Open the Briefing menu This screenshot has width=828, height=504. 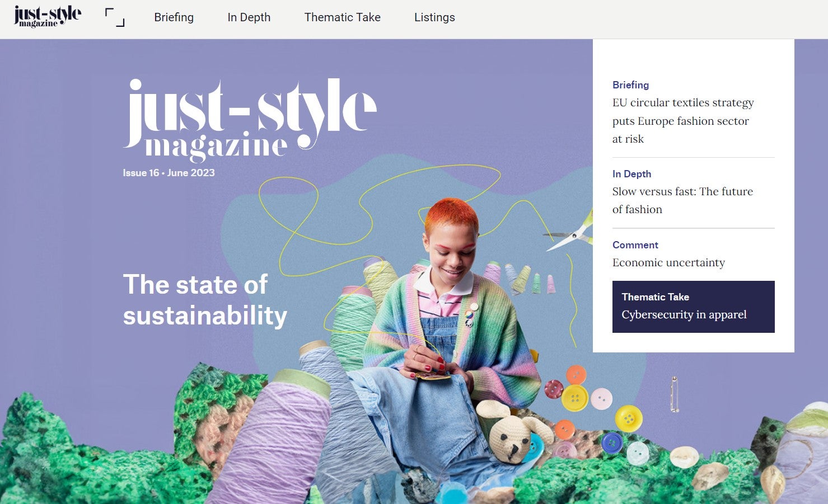pyautogui.click(x=174, y=17)
